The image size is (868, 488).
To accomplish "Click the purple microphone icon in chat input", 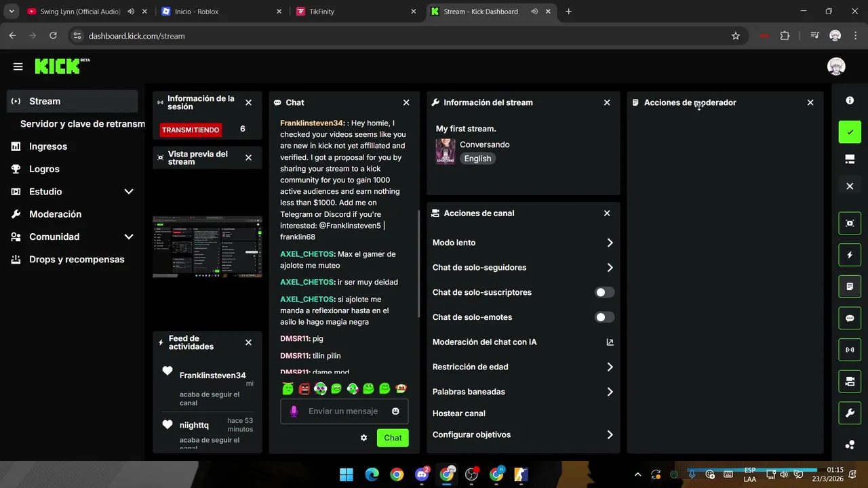I will click(294, 411).
